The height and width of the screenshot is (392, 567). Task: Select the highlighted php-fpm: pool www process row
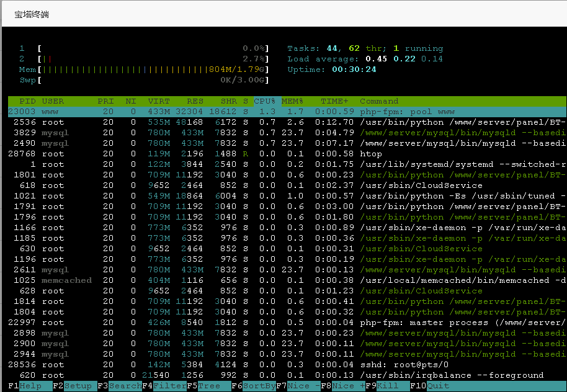pyautogui.click(x=287, y=112)
